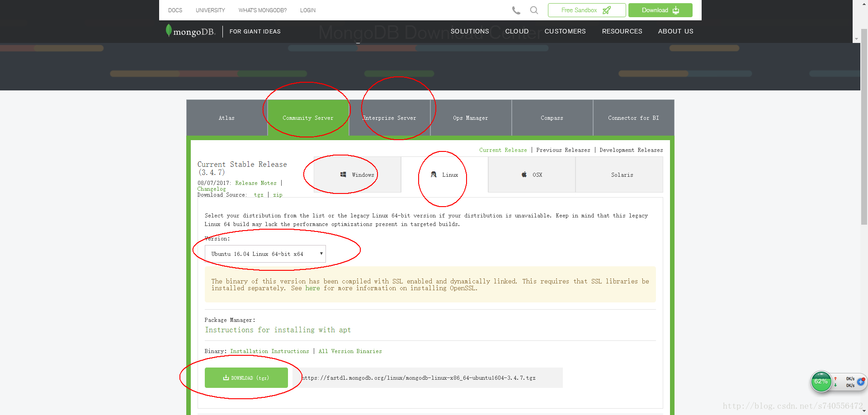The width and height of the screenshot is (868, 415).
Task: Open WHAT'S MONGODB? link
Action: click(x=263, y=10)
